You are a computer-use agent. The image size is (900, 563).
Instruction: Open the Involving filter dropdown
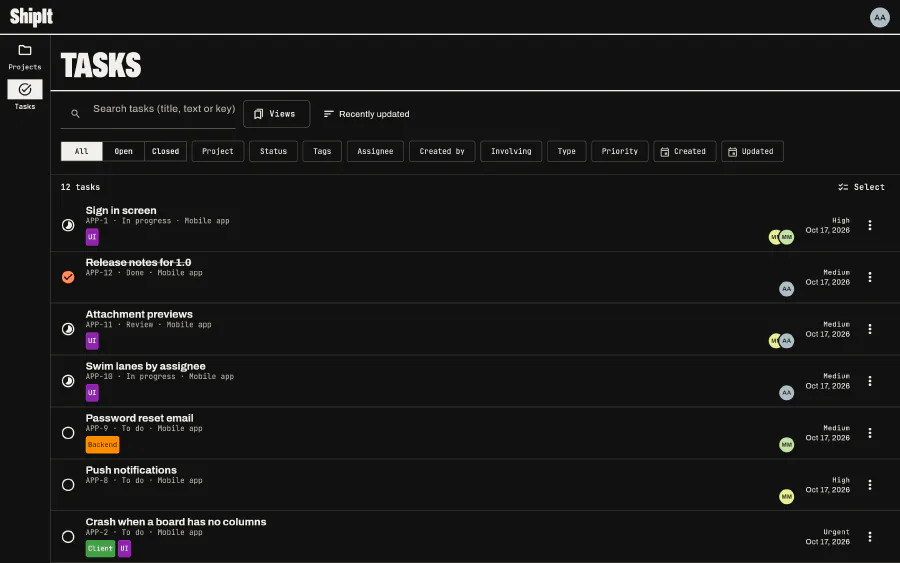[x=511, y=152]
